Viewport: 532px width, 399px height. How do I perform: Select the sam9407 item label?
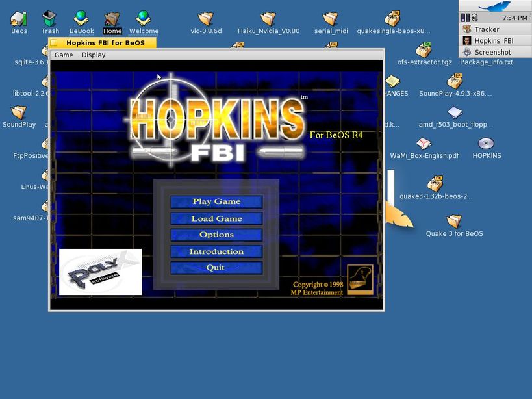(30, 218)
